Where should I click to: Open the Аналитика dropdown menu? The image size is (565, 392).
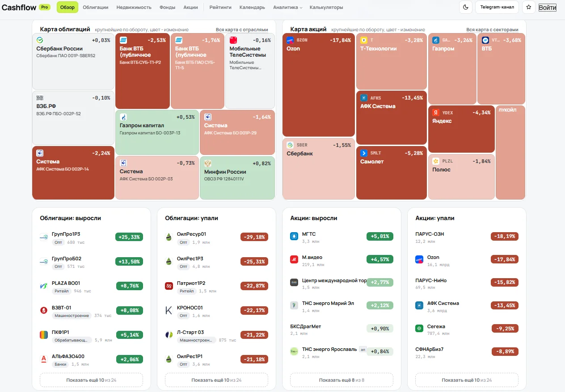pos(287,8)
